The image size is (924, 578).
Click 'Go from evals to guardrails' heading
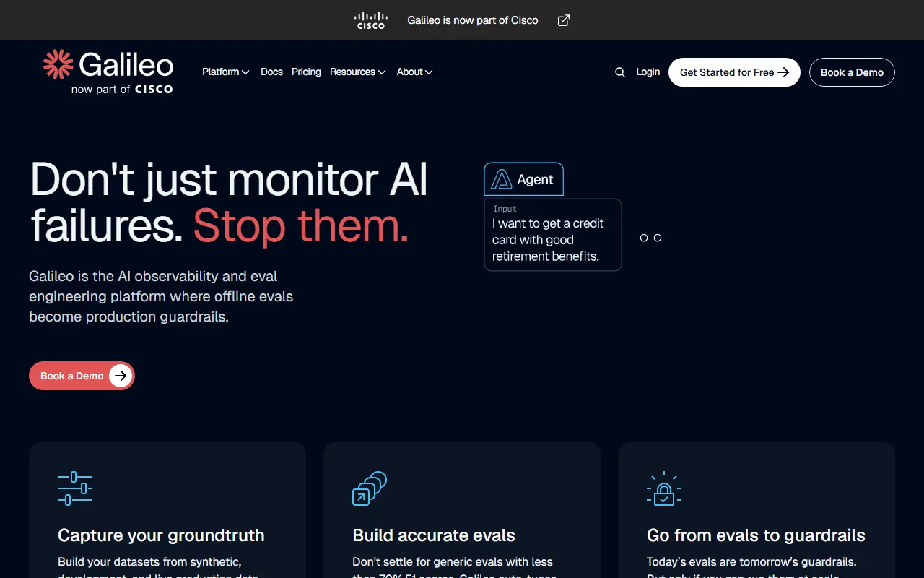tap(756, 535)
